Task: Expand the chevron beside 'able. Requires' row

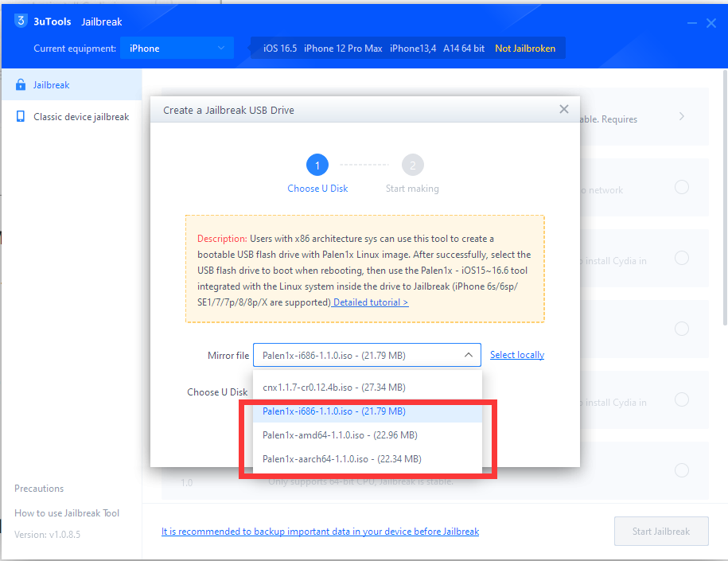Action: 682,116
